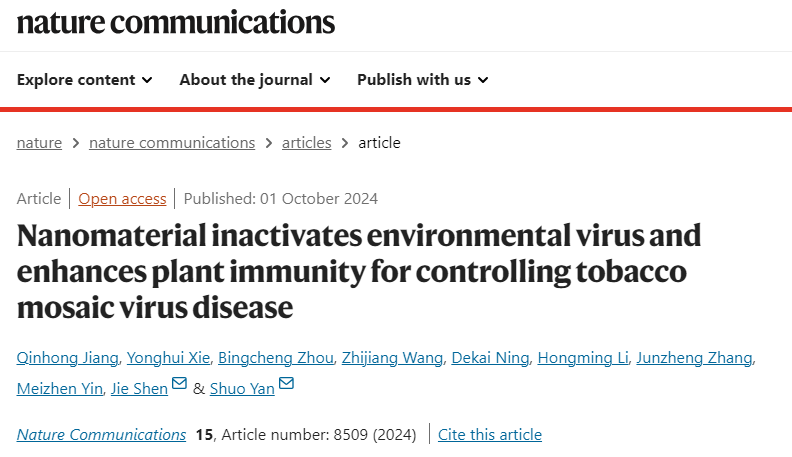The width and height of the screenshot is (792, 457).
Task: Click the email envelope icon beside Jie Shen
Action: (179, 383)
